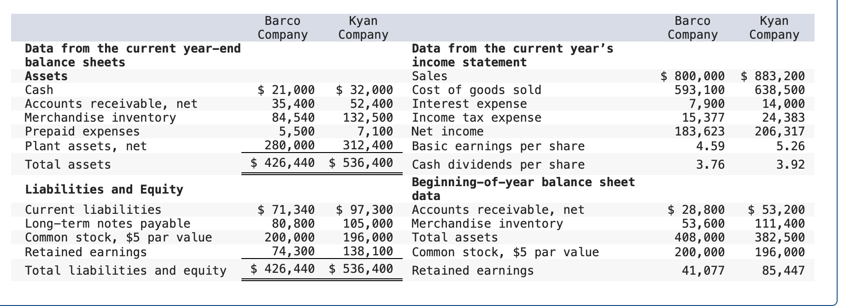Select the 'Sales' row label
Screen dimensions: 868x306
click(x=429, y=76)
